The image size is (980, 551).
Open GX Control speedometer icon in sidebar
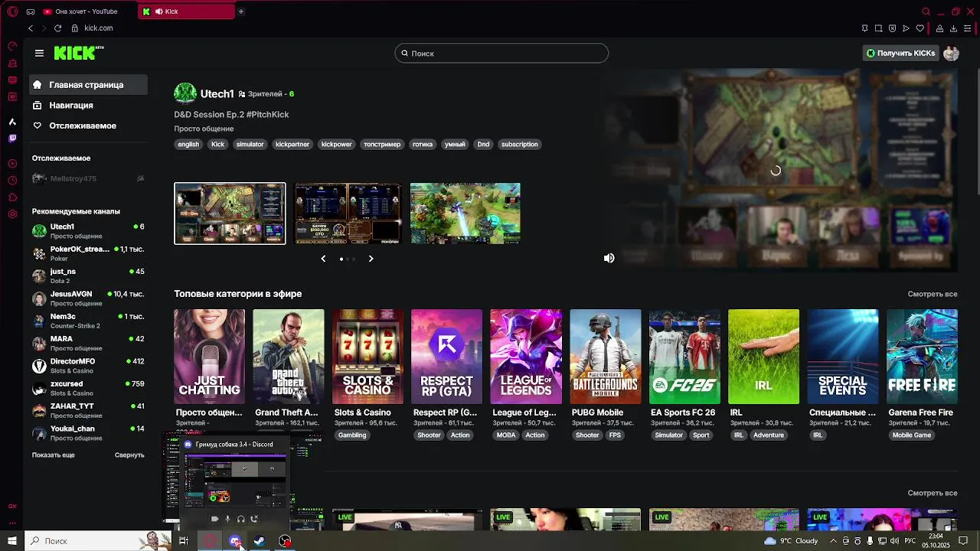[12, 46]
